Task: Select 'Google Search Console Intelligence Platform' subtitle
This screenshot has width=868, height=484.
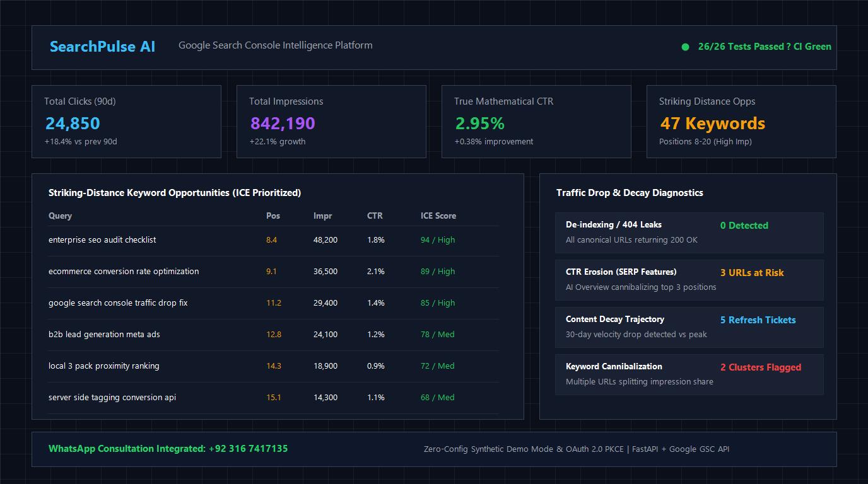Action: [x=276, y=45]
